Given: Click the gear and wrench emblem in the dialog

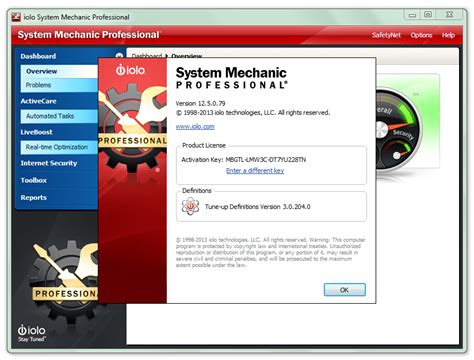Looking at the screenshot, I should pos(133,127).
